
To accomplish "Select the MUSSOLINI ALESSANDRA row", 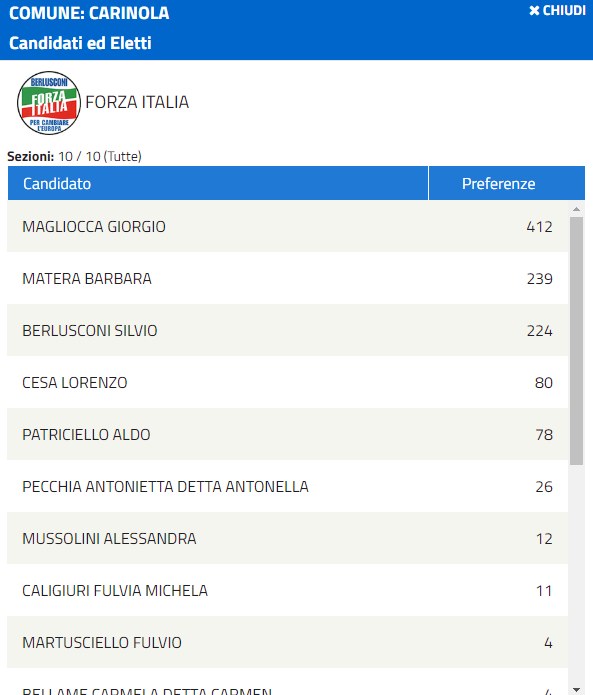I will pyautogui.click(x=288, y=538).
